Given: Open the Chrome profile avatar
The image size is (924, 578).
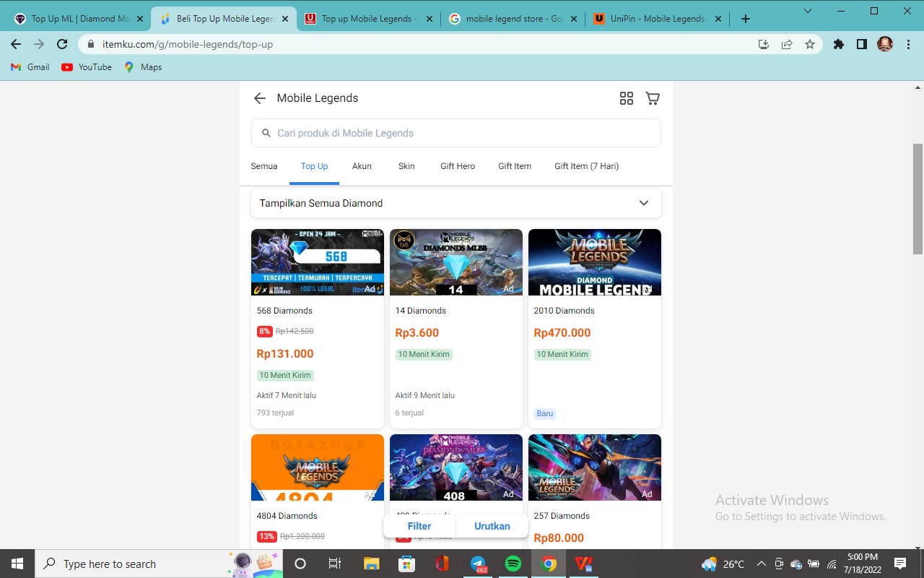Looking at the screenshot, I should click(x=885, y=44).
